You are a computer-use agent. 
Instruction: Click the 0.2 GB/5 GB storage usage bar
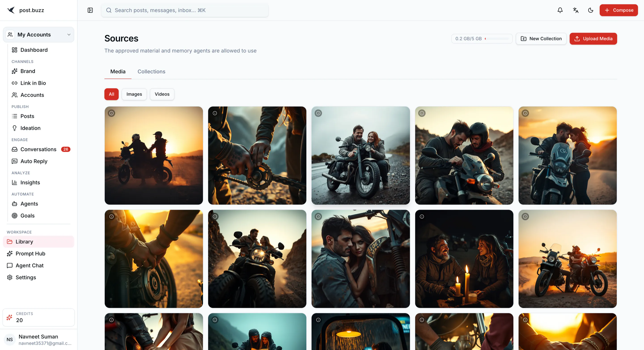pos(482,39)
